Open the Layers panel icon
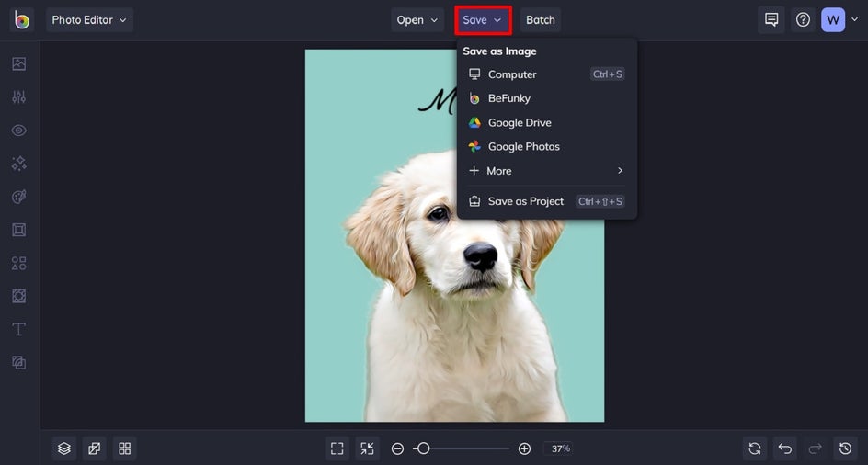The width and height of the screenshot is (868, 465). pyautogui.click(x=64, y=448)
